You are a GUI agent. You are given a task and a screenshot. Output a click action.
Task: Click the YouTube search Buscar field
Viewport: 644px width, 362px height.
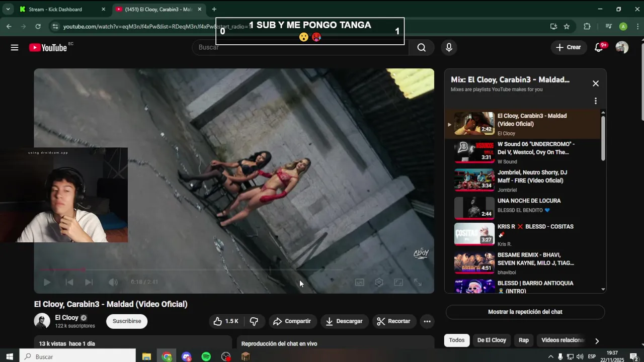[300, 47]
